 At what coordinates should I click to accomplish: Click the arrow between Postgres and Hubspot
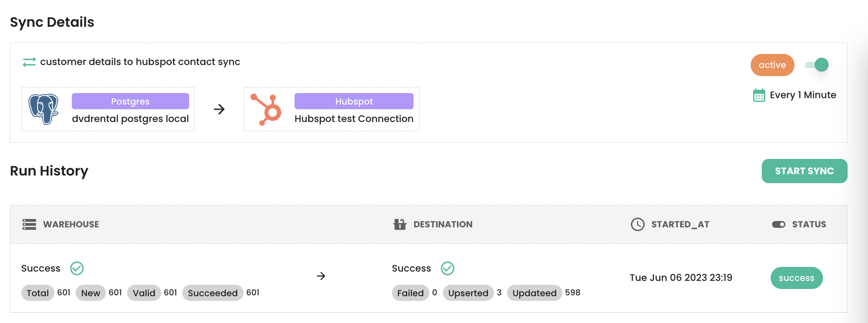pyautogui.click(x=219, y=109)
